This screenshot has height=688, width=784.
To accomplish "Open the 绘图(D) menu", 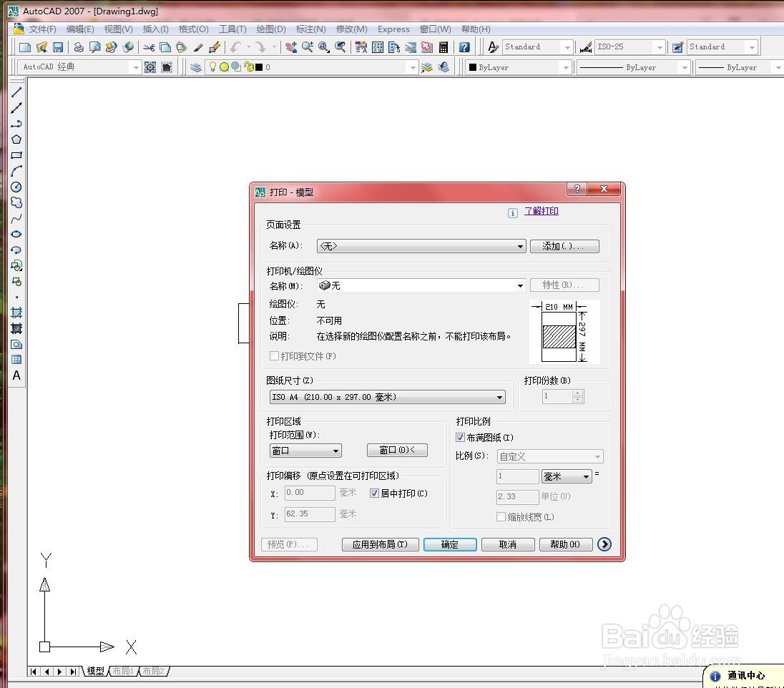I will pos(271,29).
